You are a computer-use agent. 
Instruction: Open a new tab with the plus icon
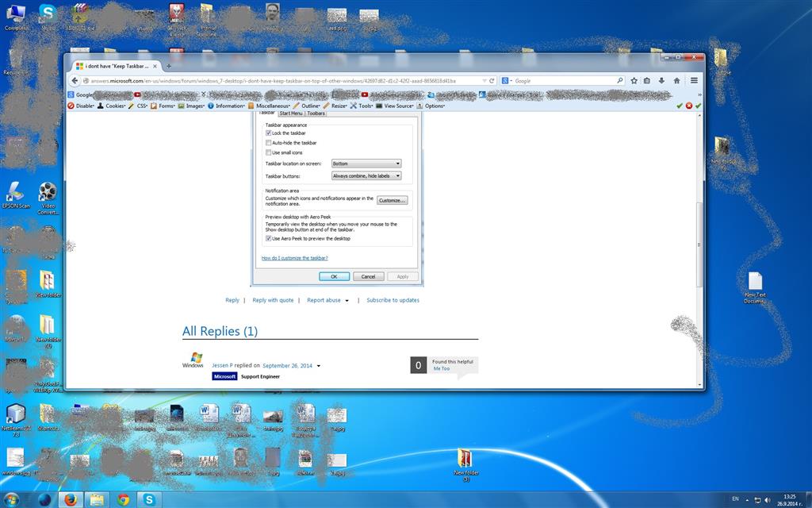pyautogui.click(x=168, y=67)
